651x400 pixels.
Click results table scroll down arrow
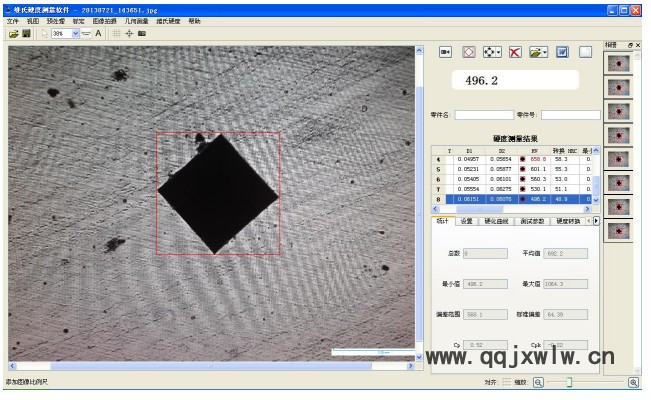coord(596,200)
